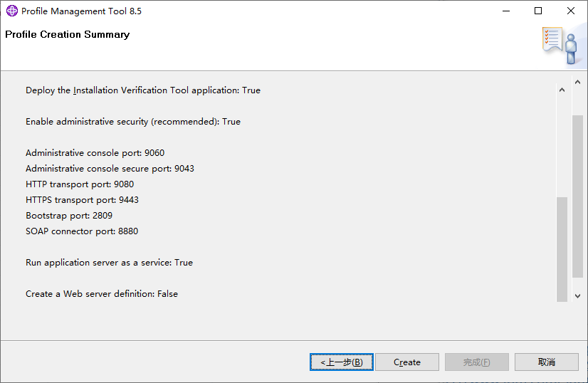Click the Profile Management Tool title bar icon
588x383 pixels.
(x=11, y=11)
